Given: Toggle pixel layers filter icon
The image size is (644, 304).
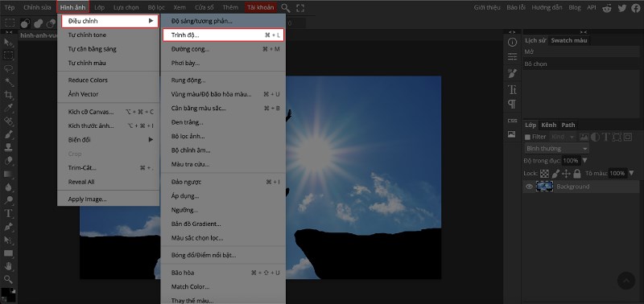Looking at the screenshot, I should click(584, 137).
